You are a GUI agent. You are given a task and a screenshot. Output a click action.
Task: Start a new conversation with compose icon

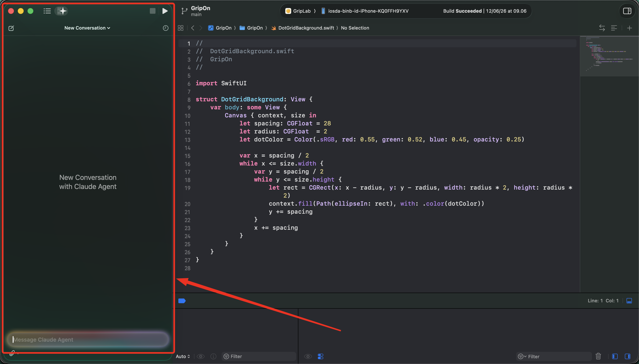(11, 28)
